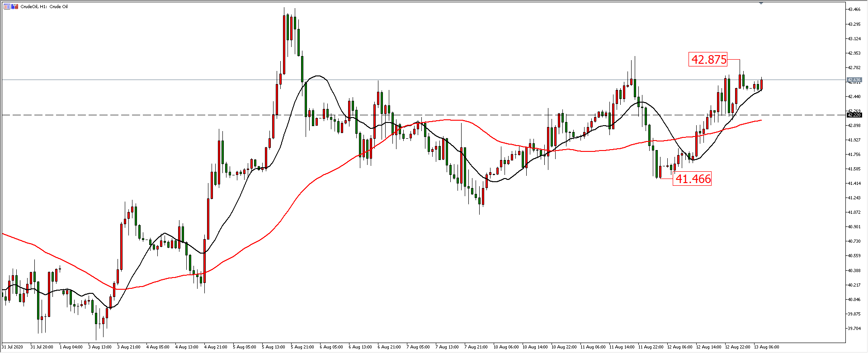Click the "CrudeOil, H1: Crude Oil" chart title

point(44,7)
